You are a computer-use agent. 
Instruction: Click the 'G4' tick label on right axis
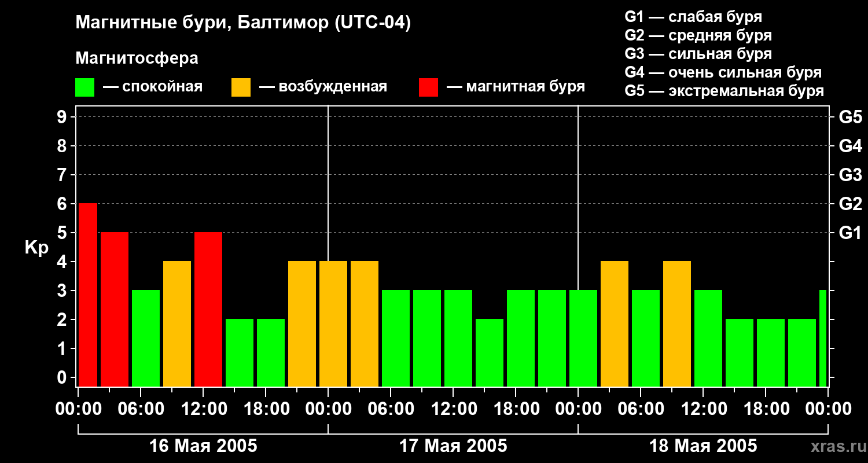click(850, 146)
